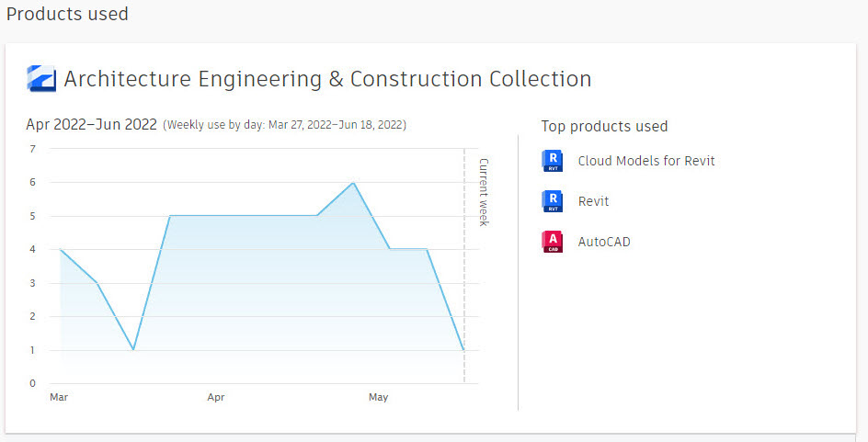Click the weekly use by day subtitle
Screen dimensions: 868x442
[x=284, y=124]
